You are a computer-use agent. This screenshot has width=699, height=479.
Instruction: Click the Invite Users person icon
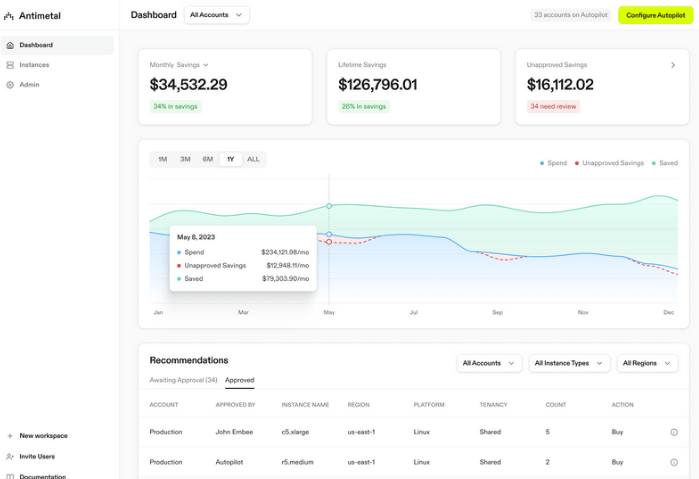(10, 456)
